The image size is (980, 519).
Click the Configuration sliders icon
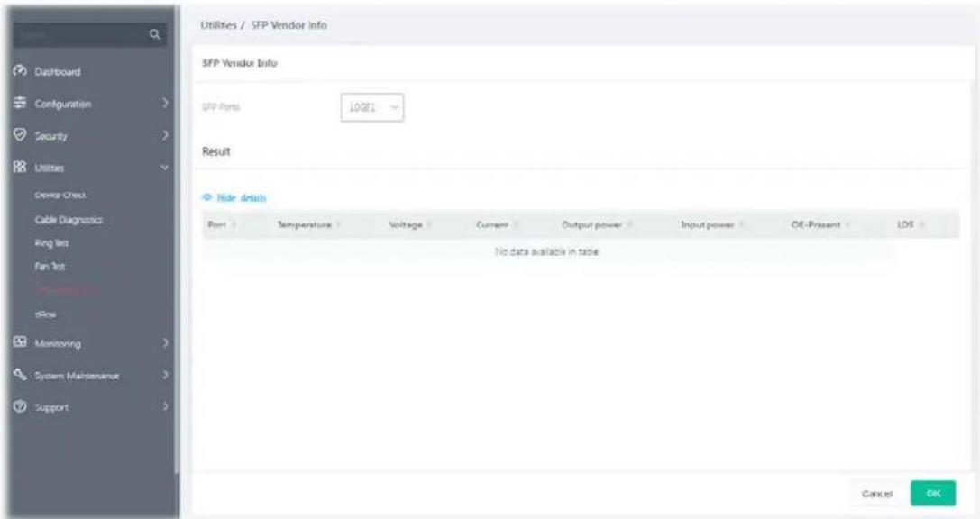coord(20,103)
